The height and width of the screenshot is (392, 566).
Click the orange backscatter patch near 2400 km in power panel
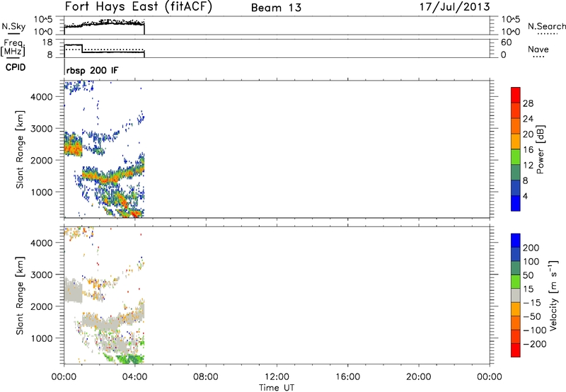[x=73, y=148]
